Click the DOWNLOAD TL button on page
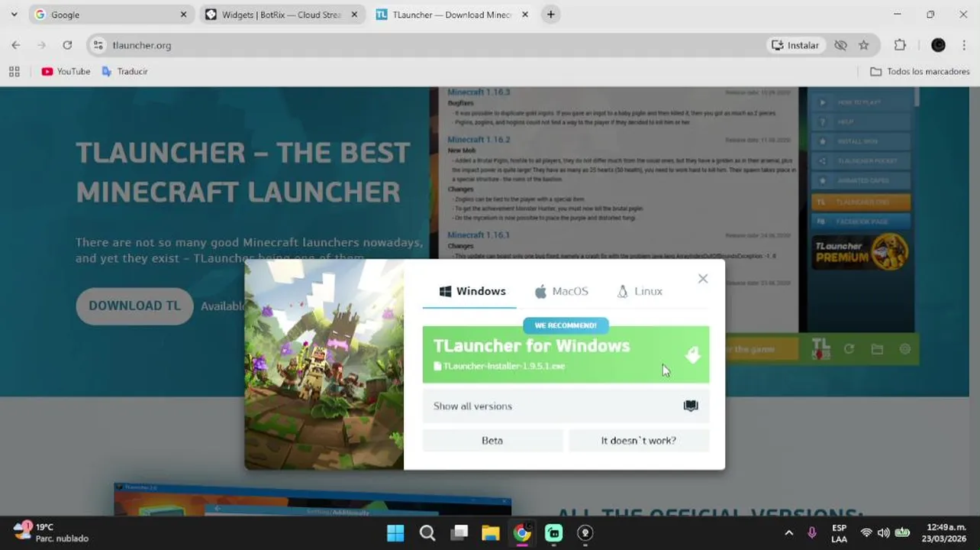 pyautogui.click(x=134, y=306)
